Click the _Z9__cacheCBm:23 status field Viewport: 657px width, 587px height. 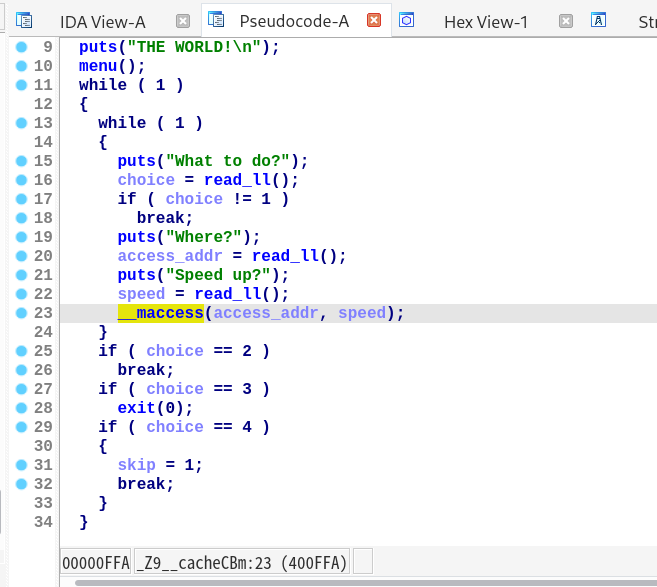click(x=241, y=561)
